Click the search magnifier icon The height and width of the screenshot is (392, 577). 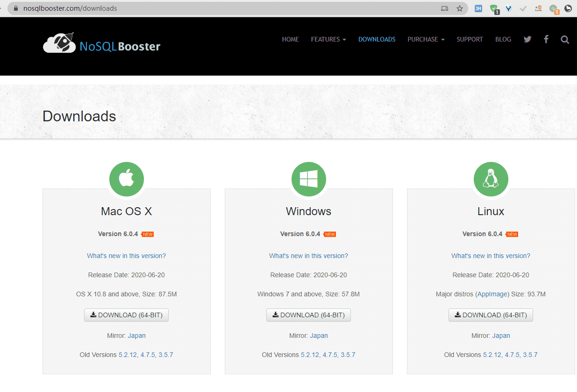click(x=565, y=40)
